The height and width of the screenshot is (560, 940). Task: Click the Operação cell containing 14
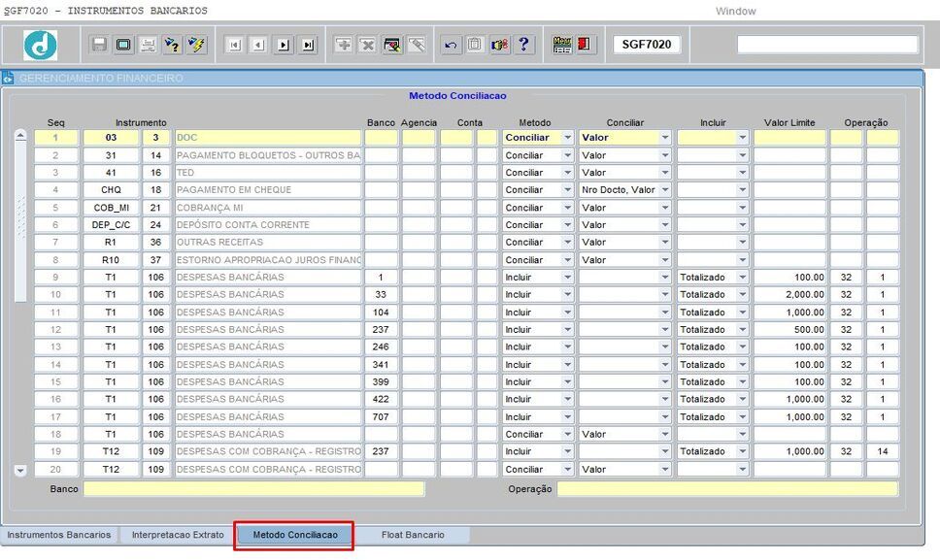[883, 451]
